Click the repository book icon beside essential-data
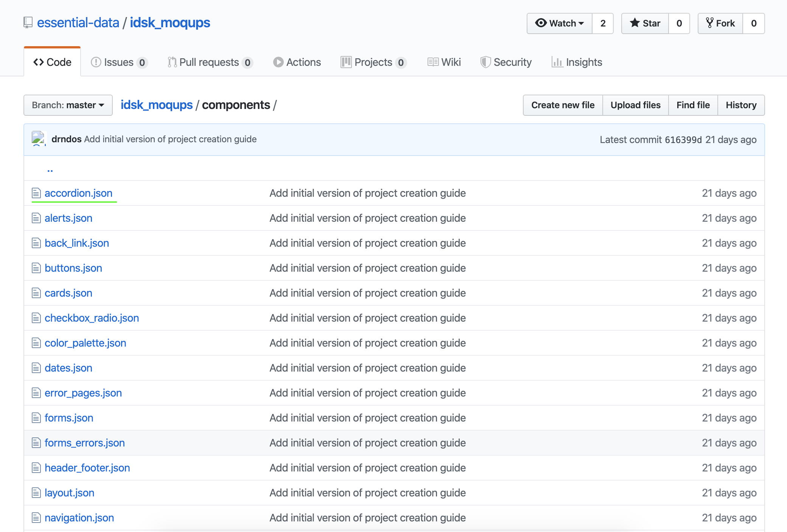The height and width of the screenshot is (532, 787). tap(28, 23)
